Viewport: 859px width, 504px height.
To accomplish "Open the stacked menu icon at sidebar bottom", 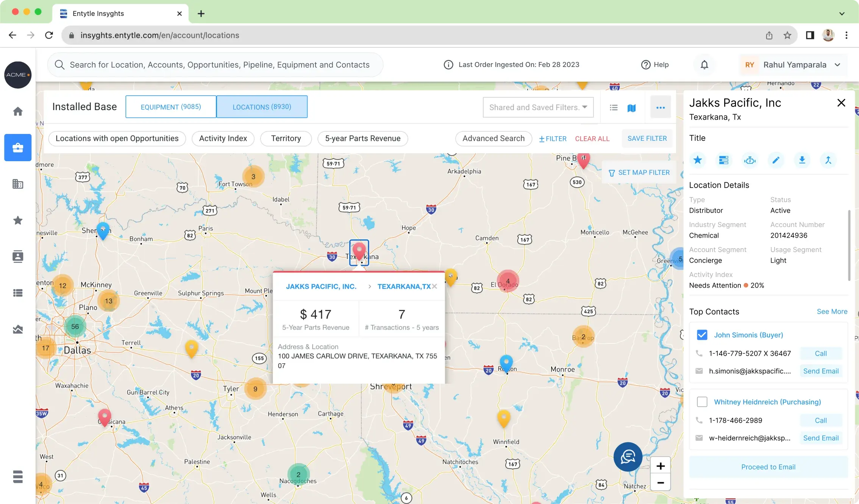I will [x=18, y=477].
